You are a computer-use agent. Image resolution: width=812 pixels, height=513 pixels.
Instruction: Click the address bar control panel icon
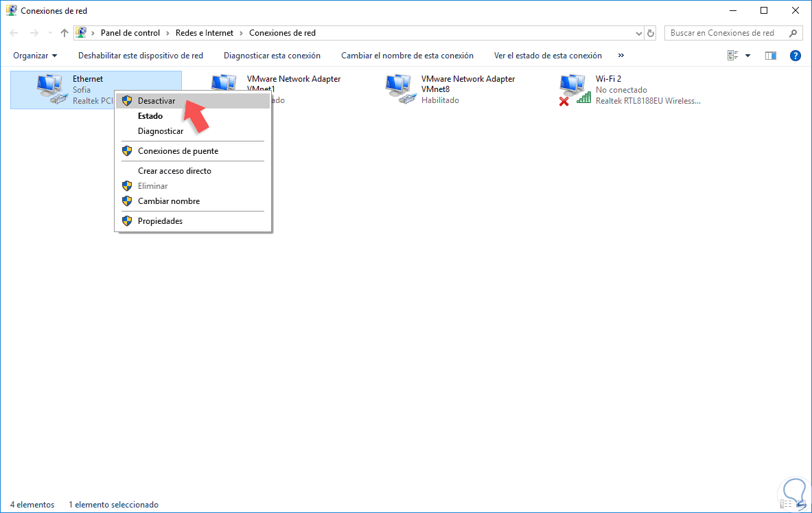pos(81,33)
